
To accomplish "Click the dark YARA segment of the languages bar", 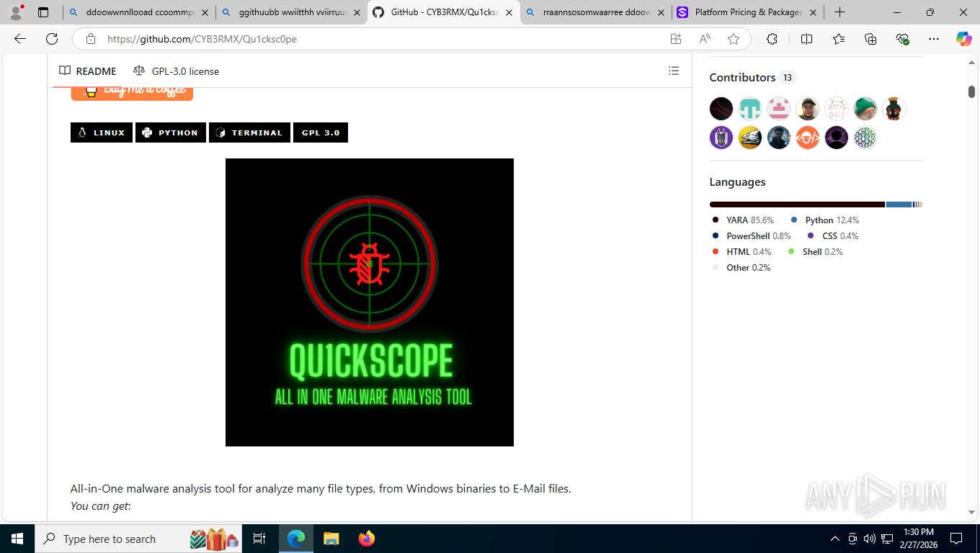I will point(797,204).
